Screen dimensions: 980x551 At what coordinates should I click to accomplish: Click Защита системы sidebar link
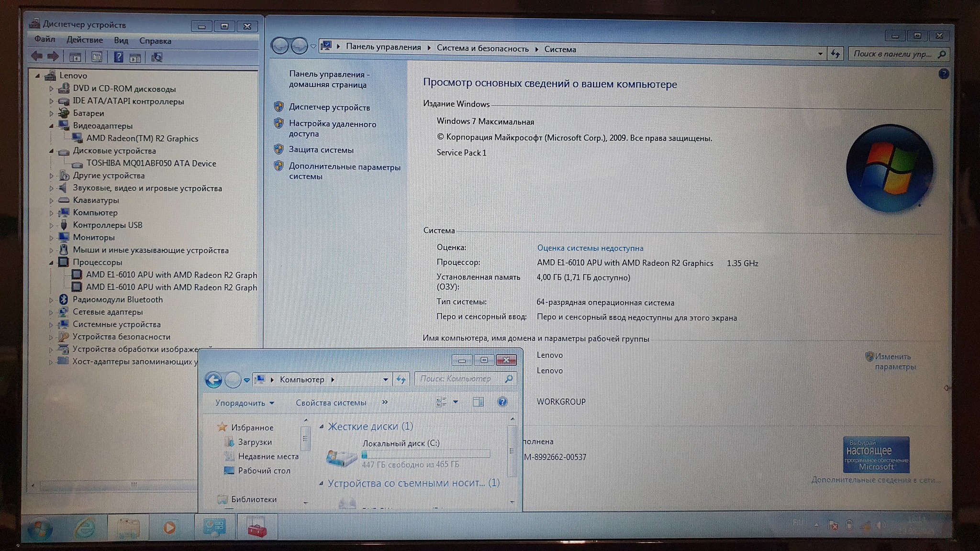tap(321, 150)
